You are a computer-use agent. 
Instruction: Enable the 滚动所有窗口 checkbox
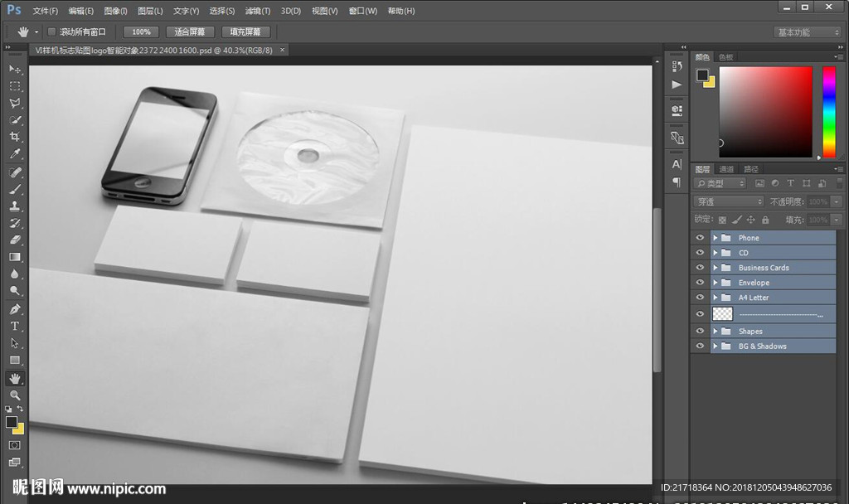[x=51, y=32]
